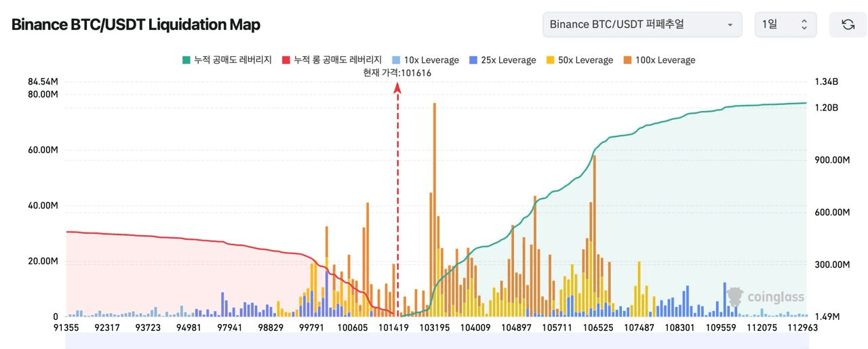This screenshot has width=868, height=349.
Task: Click the refresh icon button
Action: (x=848, y=24)
